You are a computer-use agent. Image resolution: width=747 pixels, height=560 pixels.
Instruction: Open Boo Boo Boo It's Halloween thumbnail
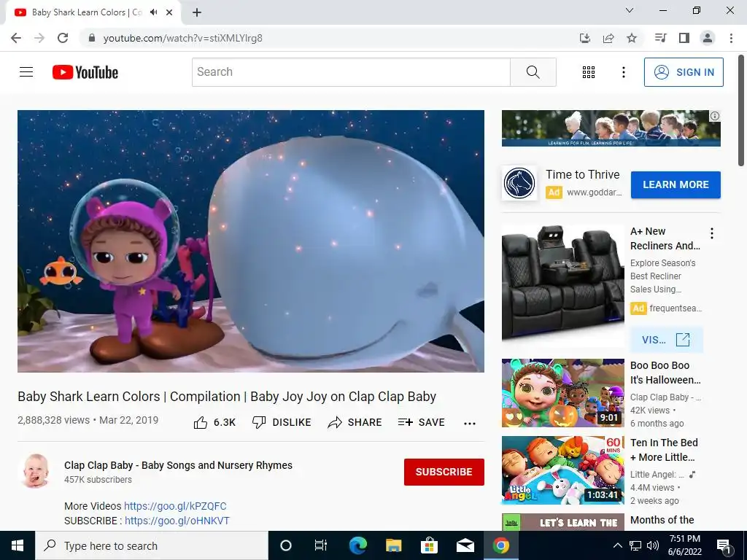[562, 393]
